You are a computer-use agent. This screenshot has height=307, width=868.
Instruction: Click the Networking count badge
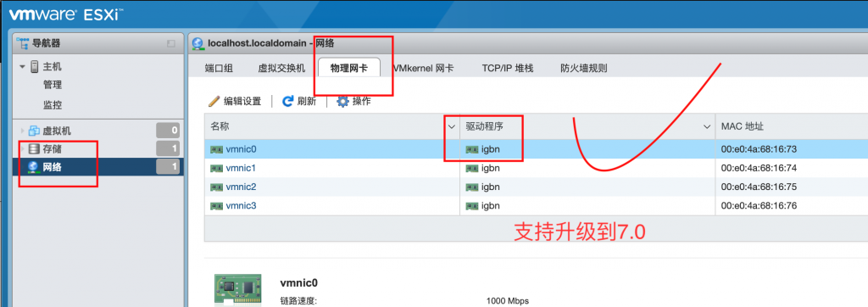(168, 167)
